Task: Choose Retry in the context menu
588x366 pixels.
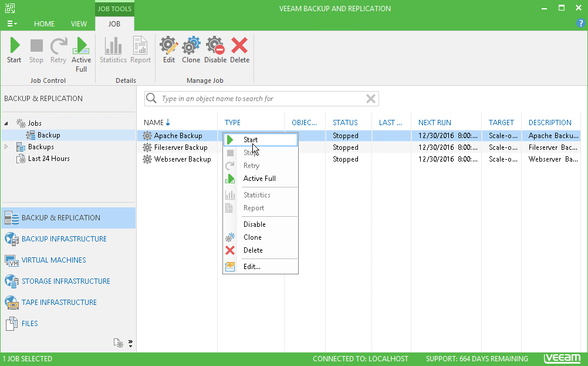Action: [x=261, y=166]
